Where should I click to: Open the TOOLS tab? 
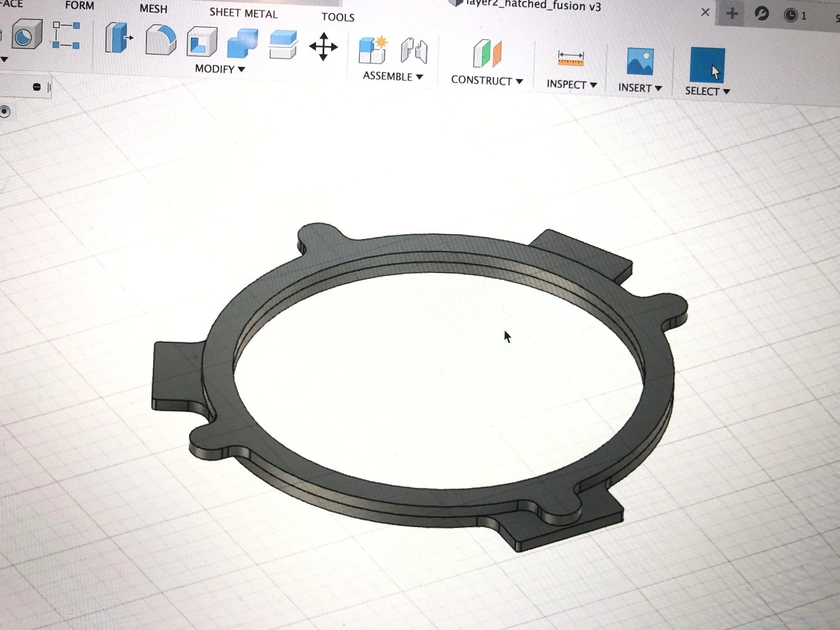coord(338,17)
